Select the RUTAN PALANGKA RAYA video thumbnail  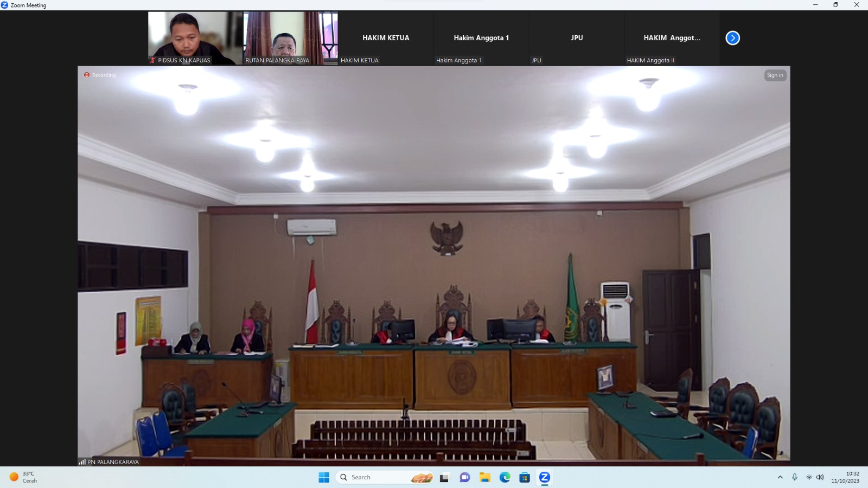(290, 37)
